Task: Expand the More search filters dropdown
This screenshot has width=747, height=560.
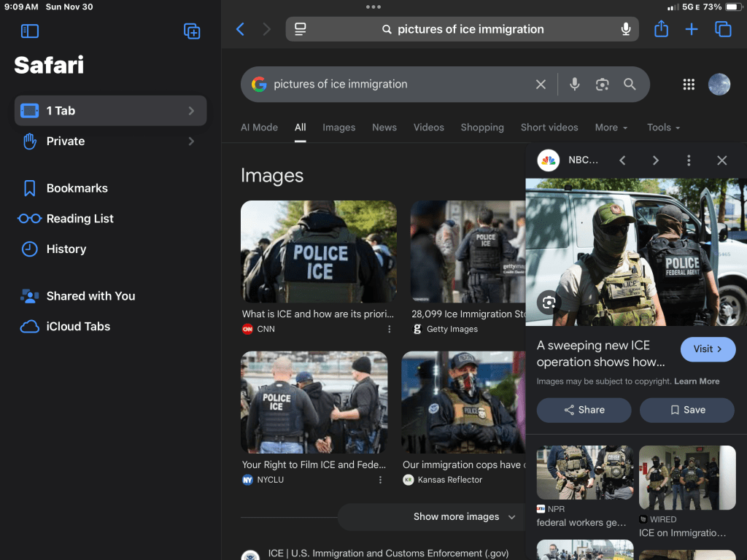Action: pos(611,127)
